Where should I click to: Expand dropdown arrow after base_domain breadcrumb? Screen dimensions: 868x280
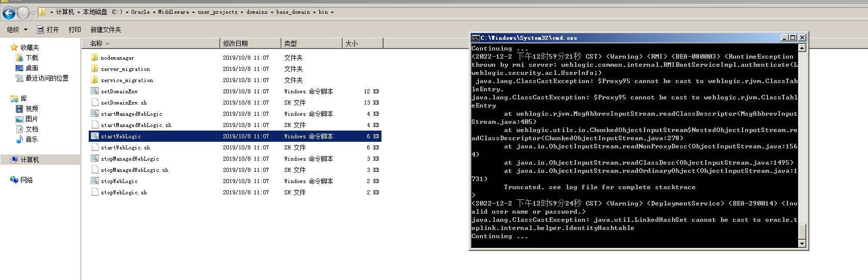pyautogui.click(x=315, y=12)
